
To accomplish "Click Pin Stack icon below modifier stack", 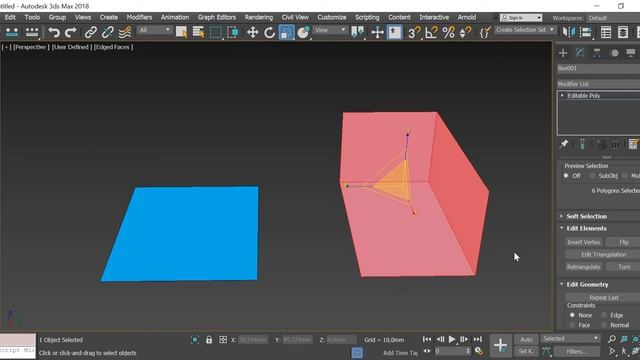I will 564,144.
